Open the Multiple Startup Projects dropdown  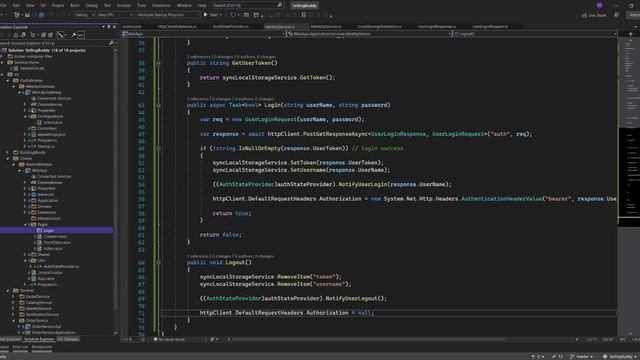pos(168,15)
